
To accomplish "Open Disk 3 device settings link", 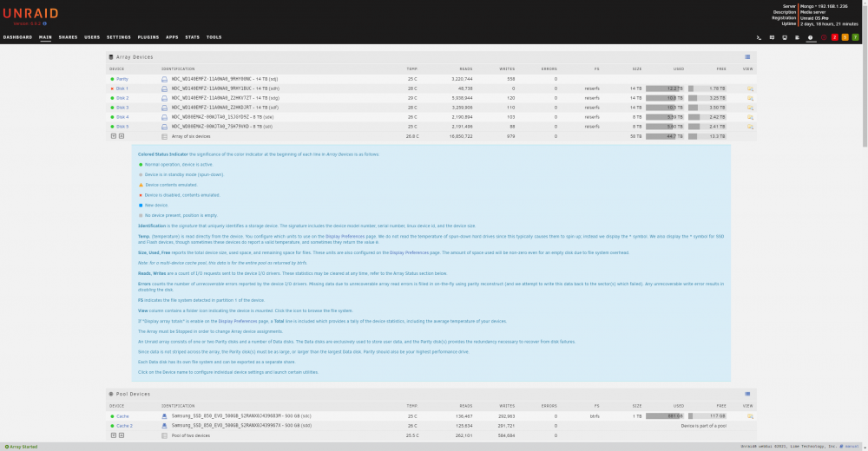I will [122, 108].
